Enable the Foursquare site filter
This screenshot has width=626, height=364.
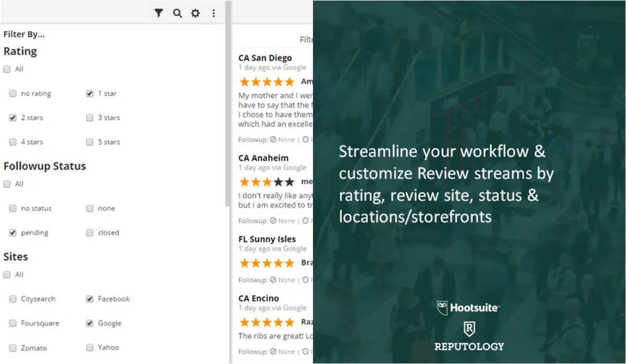point(13,323)
